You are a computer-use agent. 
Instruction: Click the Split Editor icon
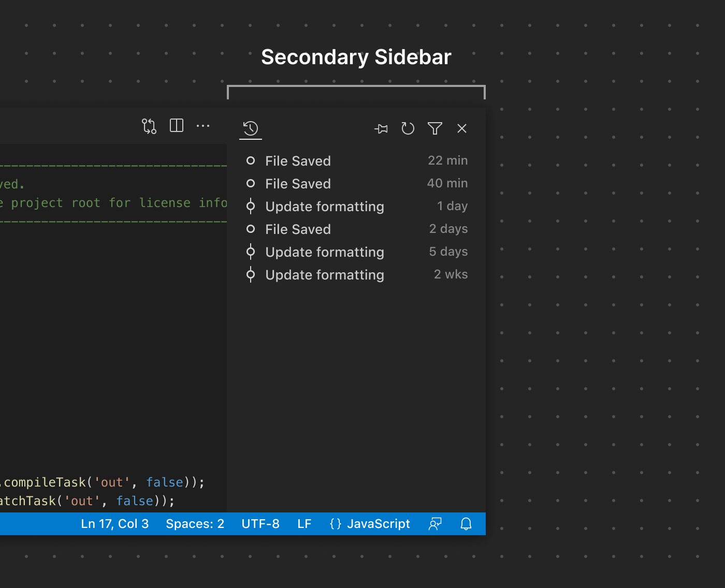177,126
